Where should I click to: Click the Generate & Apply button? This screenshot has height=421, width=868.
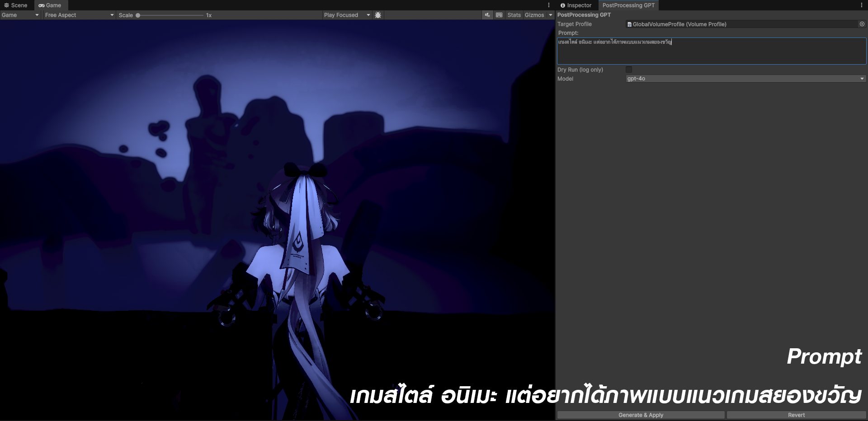[641, 415]
